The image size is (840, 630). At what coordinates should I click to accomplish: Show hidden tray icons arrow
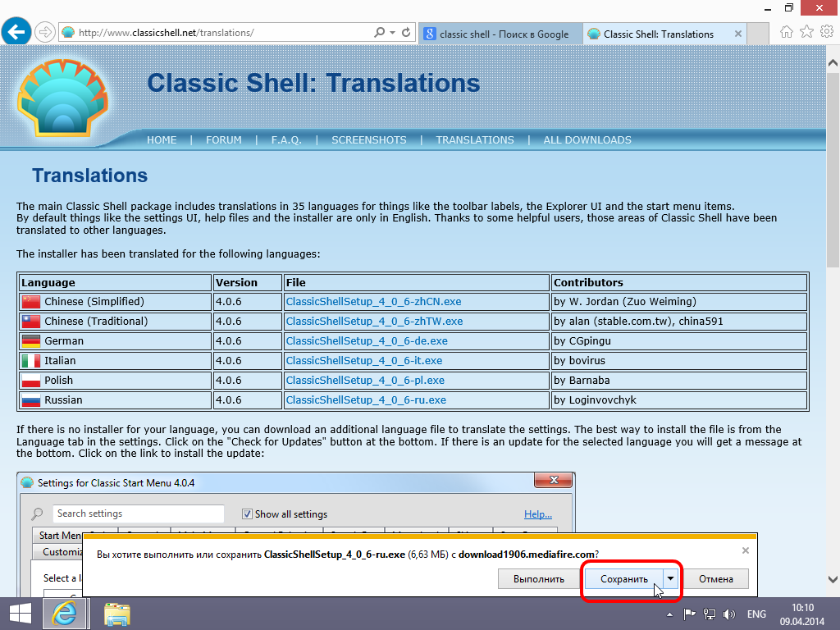pos(669,614)
